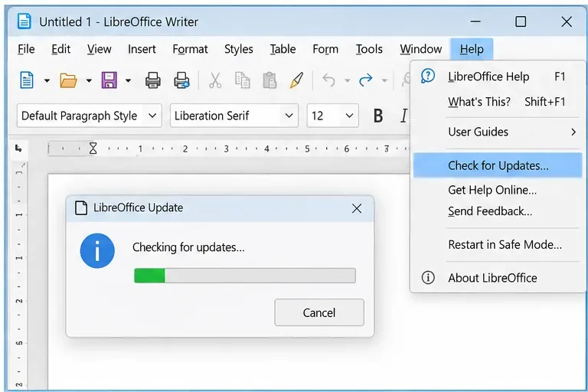Open the Form menu
588x392 pixels.
pos(325,49)
